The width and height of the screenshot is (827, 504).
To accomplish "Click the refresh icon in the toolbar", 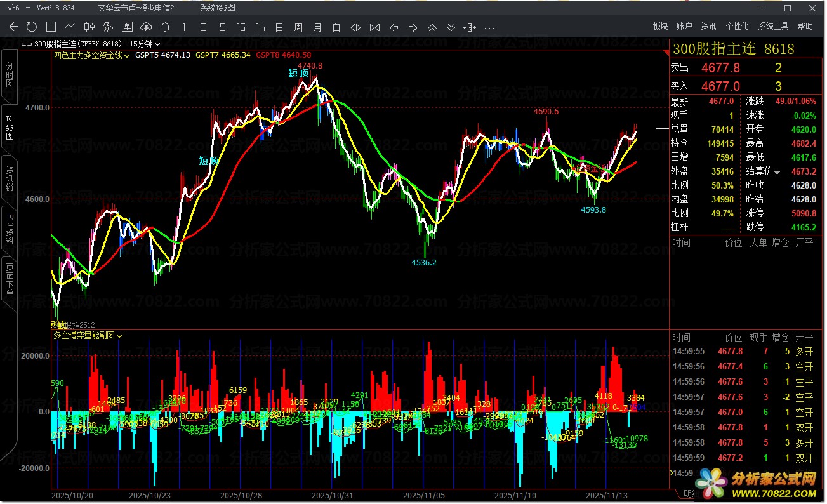I will coord(32,27).
